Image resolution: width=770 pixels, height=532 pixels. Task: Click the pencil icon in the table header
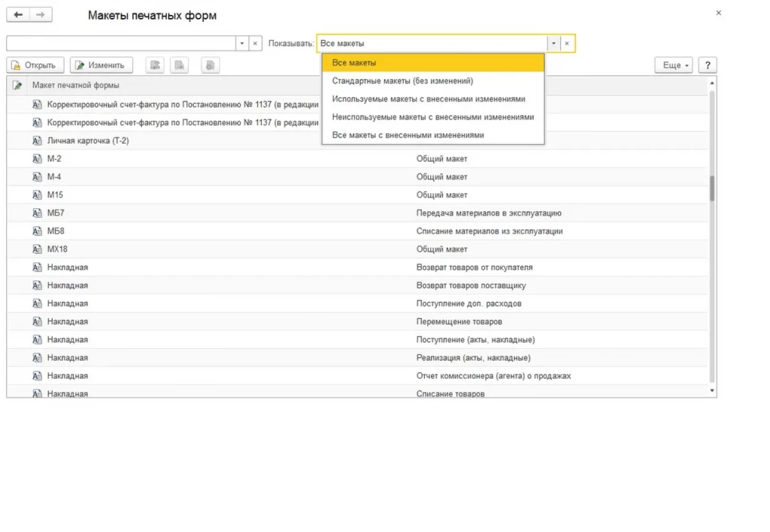click(x=17, y=86)
